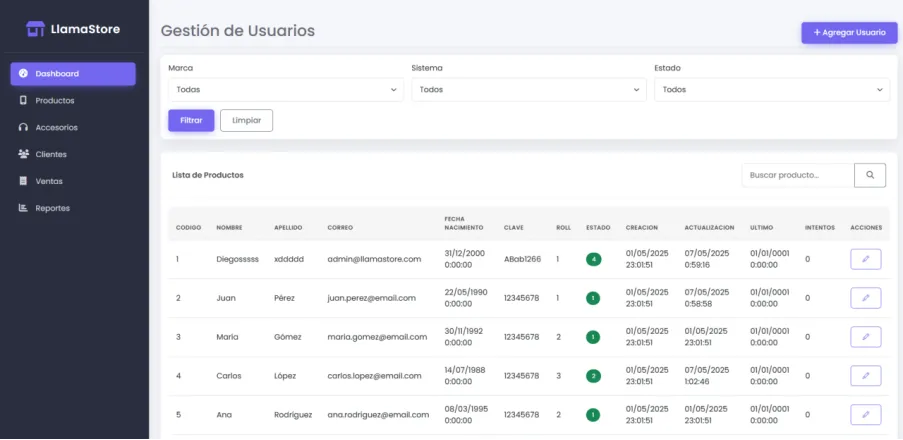Click the name Diegosssss
Image resolution: width=903 pixels, height=440 pixels.
[237, 259]
